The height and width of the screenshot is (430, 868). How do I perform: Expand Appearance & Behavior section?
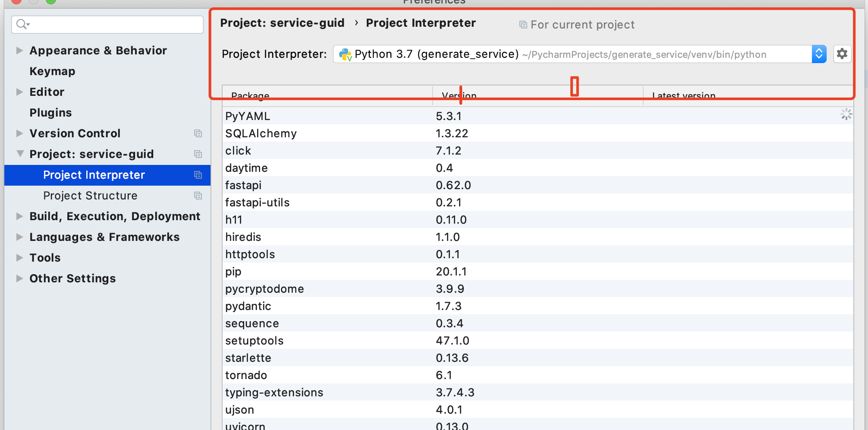coord(19,51)
